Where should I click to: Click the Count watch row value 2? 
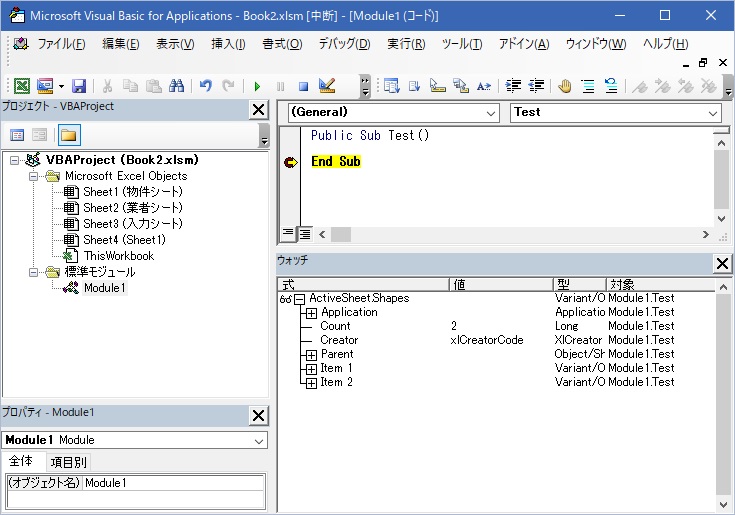pos(454,326)
